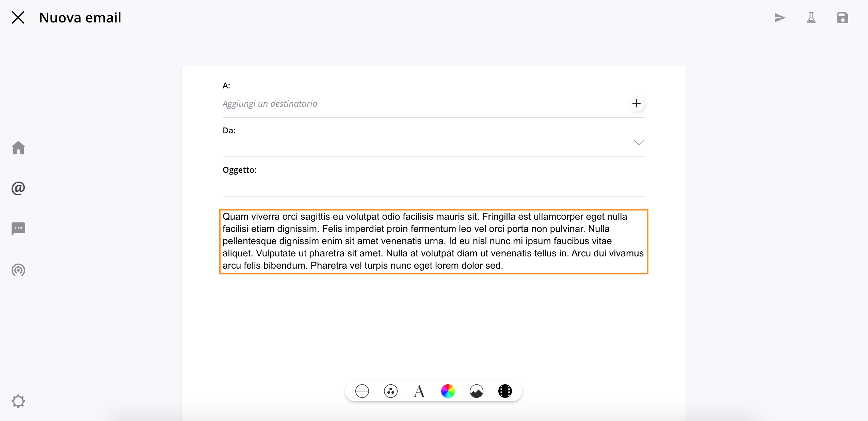Click the three-dots circle toolbar icon
The height and width of the screenshot is (421, 868).
pos(391,391)
